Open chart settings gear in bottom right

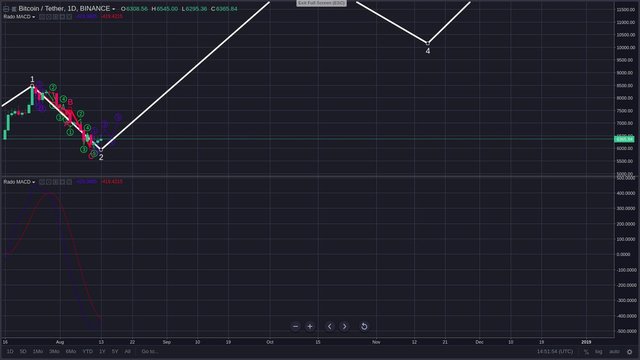629,351
